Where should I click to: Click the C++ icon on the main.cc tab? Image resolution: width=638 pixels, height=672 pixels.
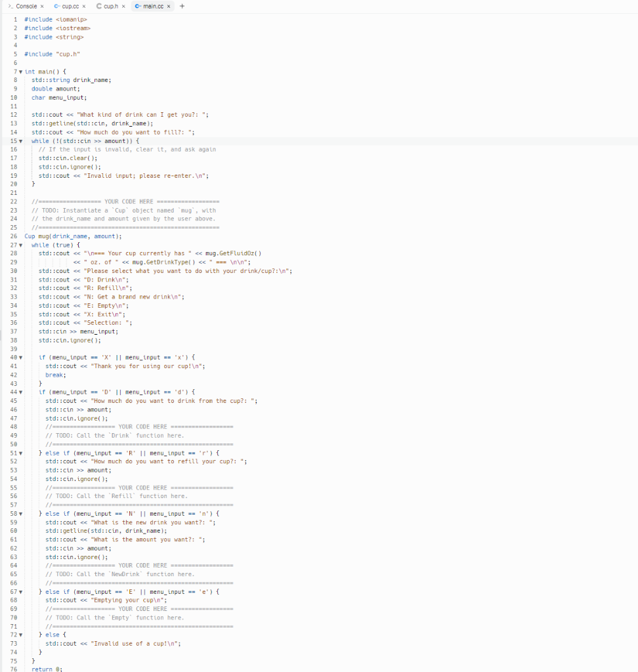(138, 6)
